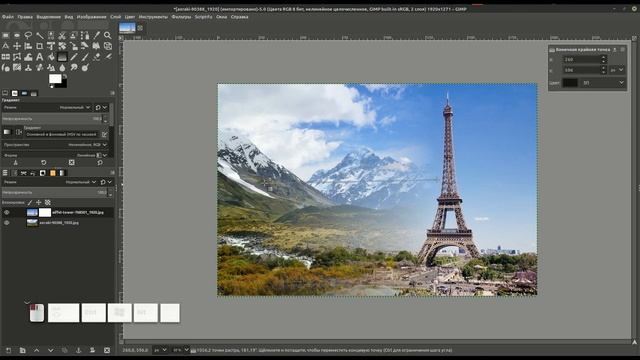This screenshot has width=640, height=360.
Task: Select the Gradient tool
Action: point(62,57)
